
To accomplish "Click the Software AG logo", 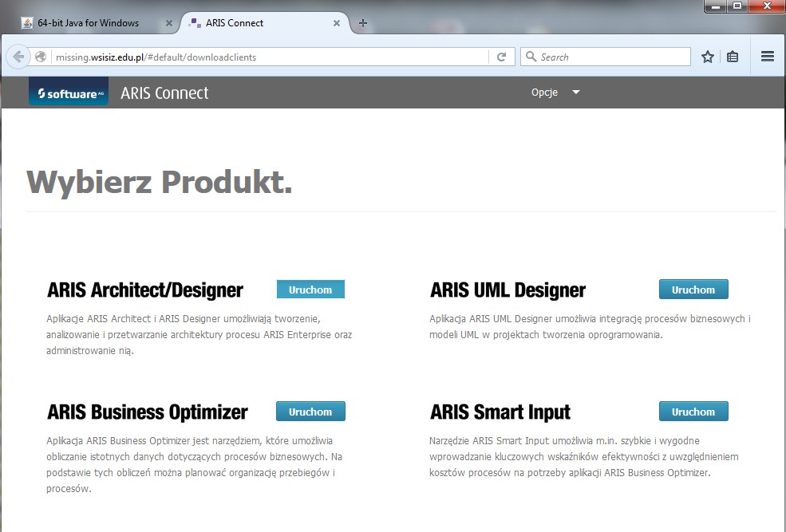I will point(69,92).
